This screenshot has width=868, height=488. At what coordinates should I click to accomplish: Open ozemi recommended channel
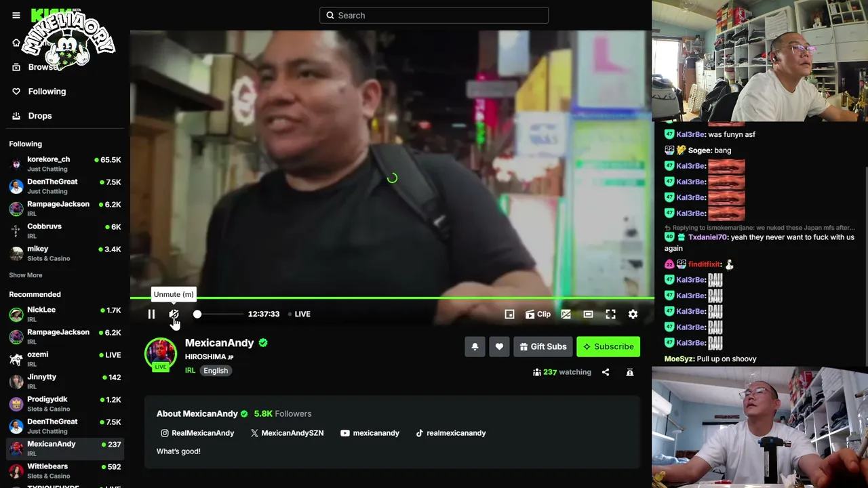[65, 359]
